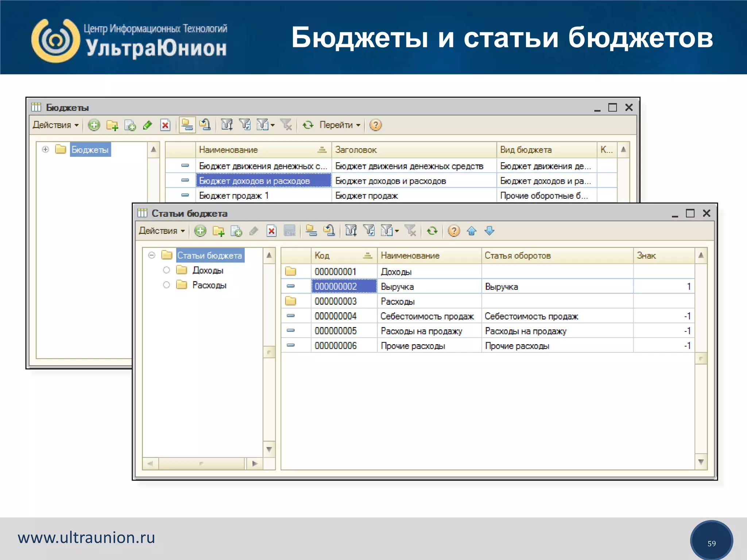Image resolution: width=747 pixels, height=560 pixels.
Task: Click Copy item icon in Бюджеты toolbar
Action: pyautogui.click(x=130, y=125)
